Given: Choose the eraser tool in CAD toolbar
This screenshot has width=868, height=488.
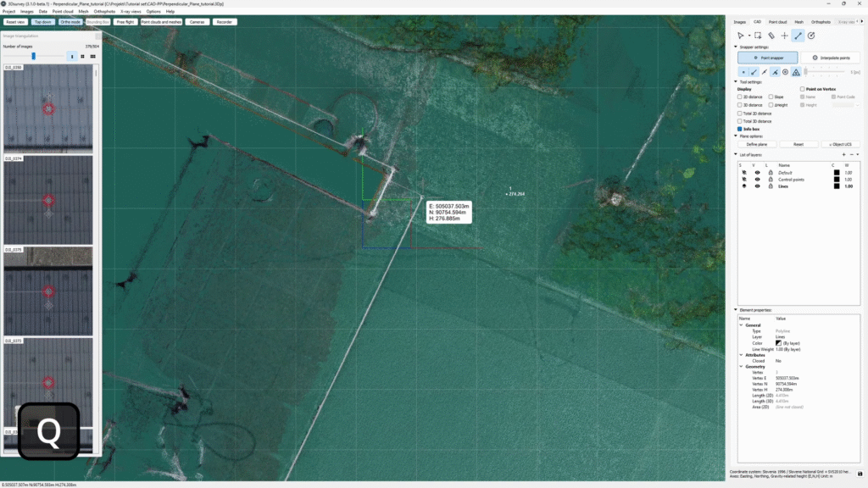Looking at the screenshot, I should 771,36.
